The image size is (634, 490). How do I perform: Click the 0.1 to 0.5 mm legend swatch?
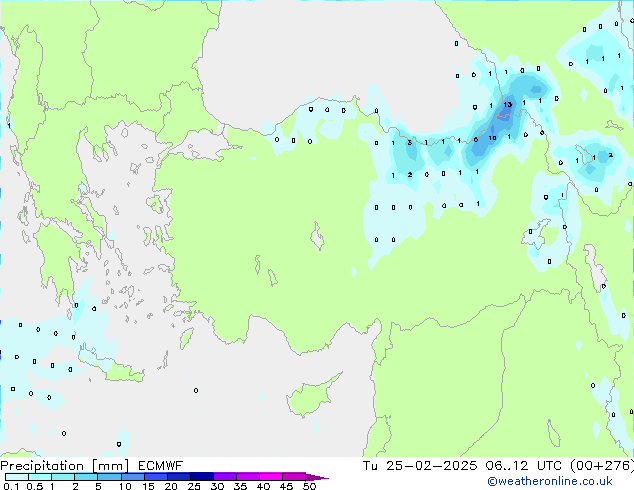click(x=17, y=477)
